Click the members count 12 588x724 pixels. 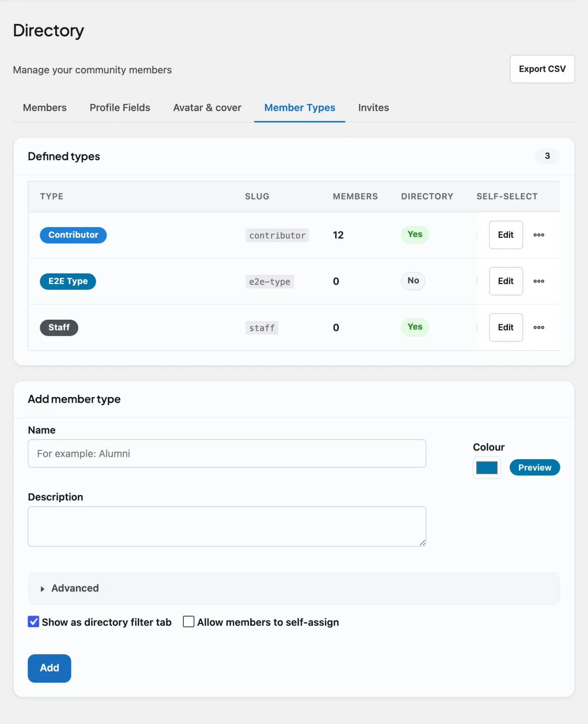[x=338, y=235]
